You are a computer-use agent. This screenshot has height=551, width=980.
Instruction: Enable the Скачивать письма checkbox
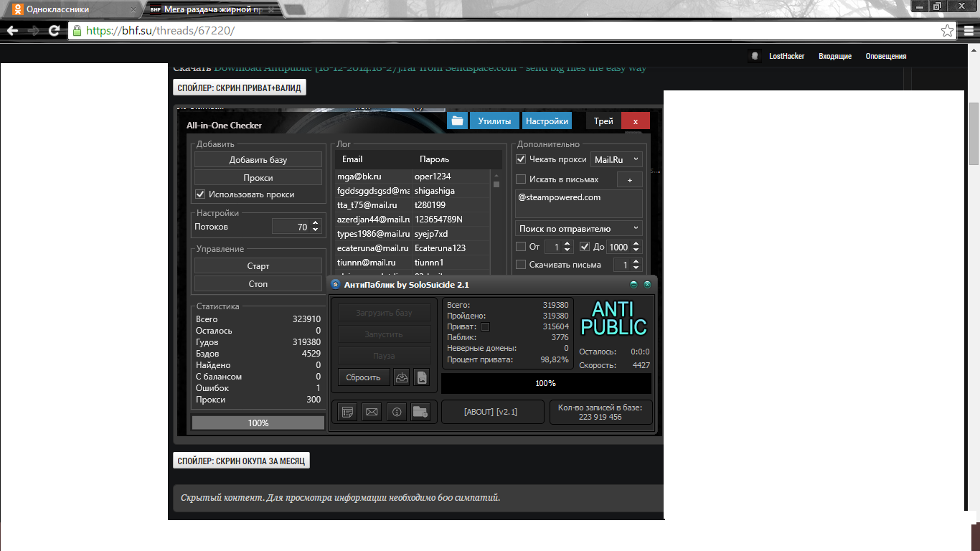521,265
